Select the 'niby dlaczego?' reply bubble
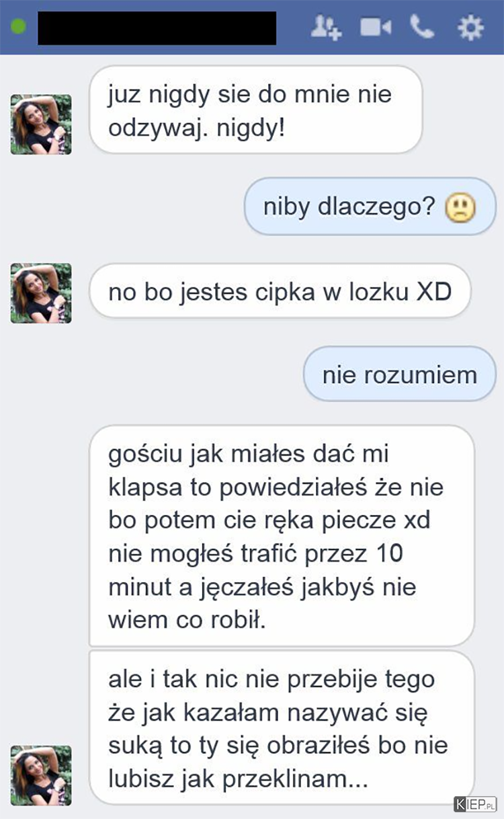 coord(370,206)
